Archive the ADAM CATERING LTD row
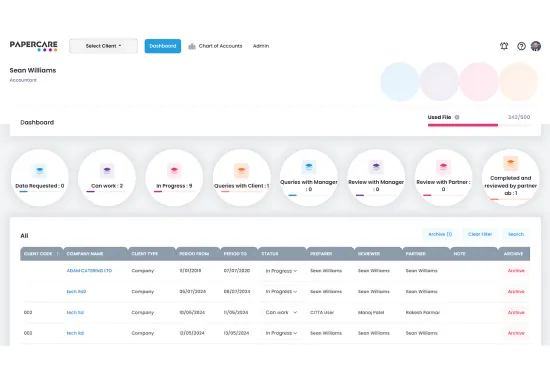The height and width of the screenshot is (380, 550). click(x=516, y=271)
